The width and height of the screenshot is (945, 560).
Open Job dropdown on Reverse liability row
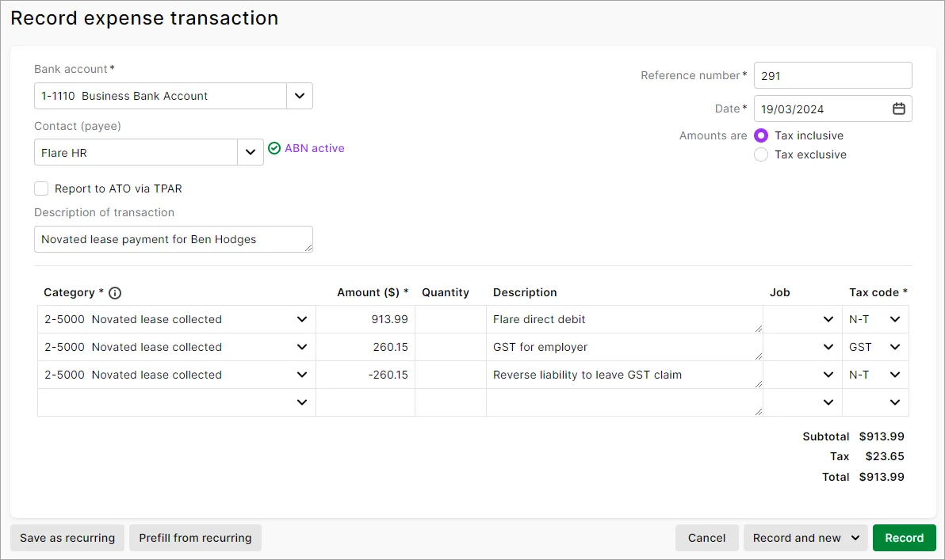tap(828, 375)
